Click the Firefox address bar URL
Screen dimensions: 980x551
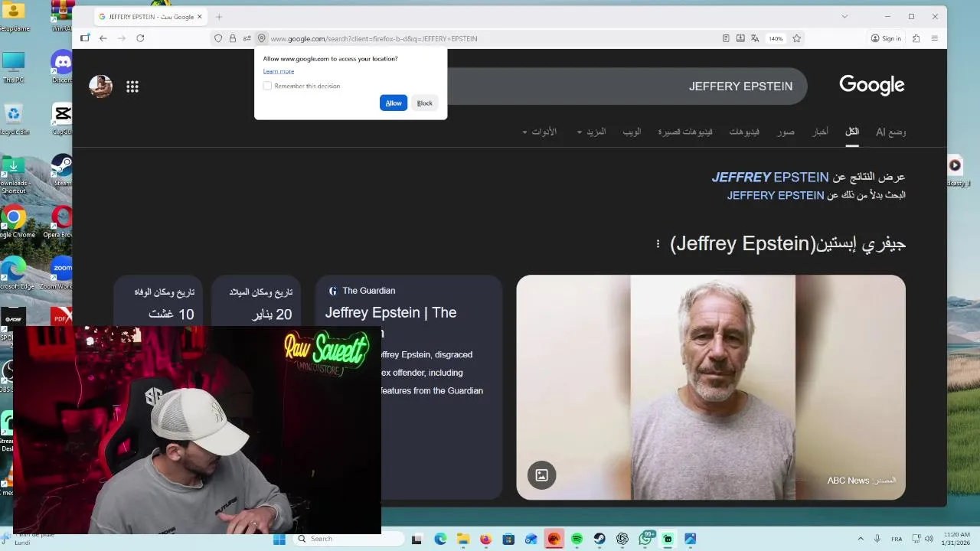click(x=374, y=38)
